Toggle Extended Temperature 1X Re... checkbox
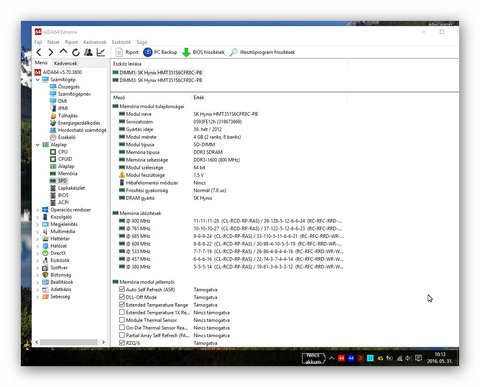 coord(122,312)
